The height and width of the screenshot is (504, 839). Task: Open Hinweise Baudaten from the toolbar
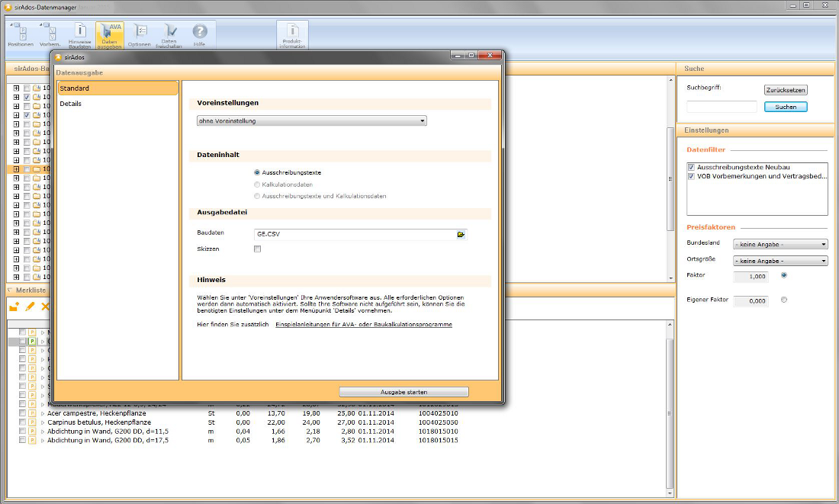point(79,34)
